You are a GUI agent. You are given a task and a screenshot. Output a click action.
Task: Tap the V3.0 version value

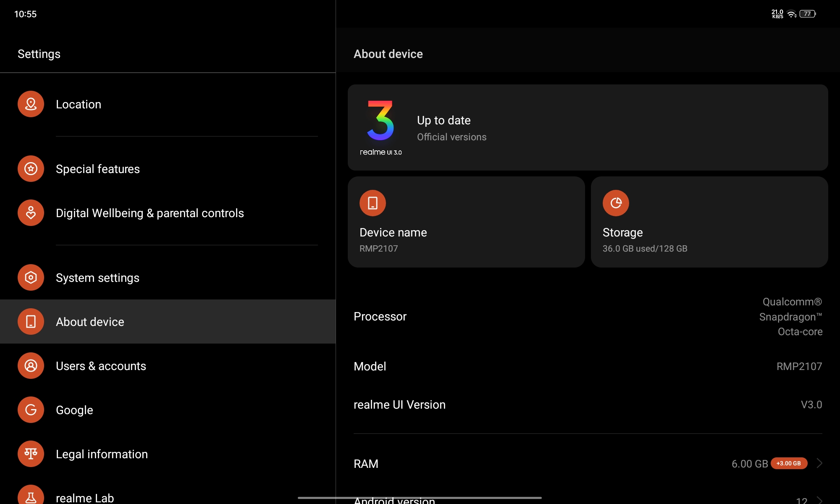[x=811, y=404]
